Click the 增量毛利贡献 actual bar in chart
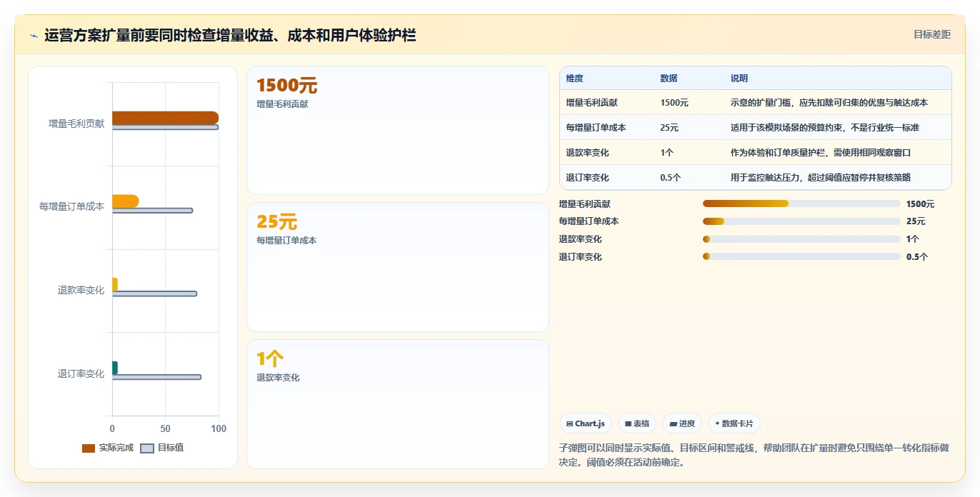The height and width of the screenshot is (497, 980). [x=165, y=118]
